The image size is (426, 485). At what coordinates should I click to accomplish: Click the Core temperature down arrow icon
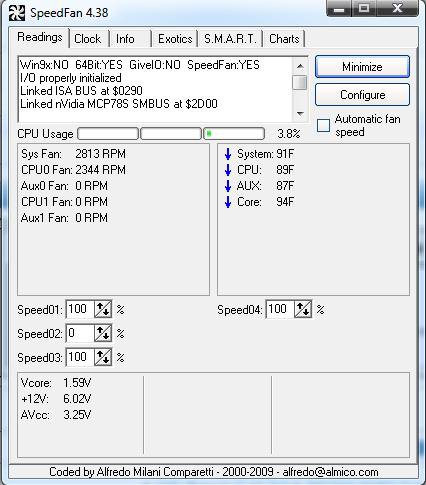pos(228,202)
